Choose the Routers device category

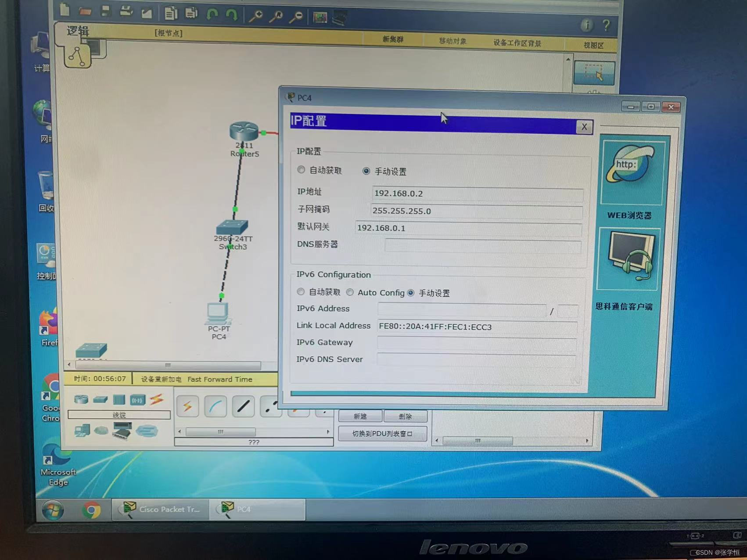(81, 399)
